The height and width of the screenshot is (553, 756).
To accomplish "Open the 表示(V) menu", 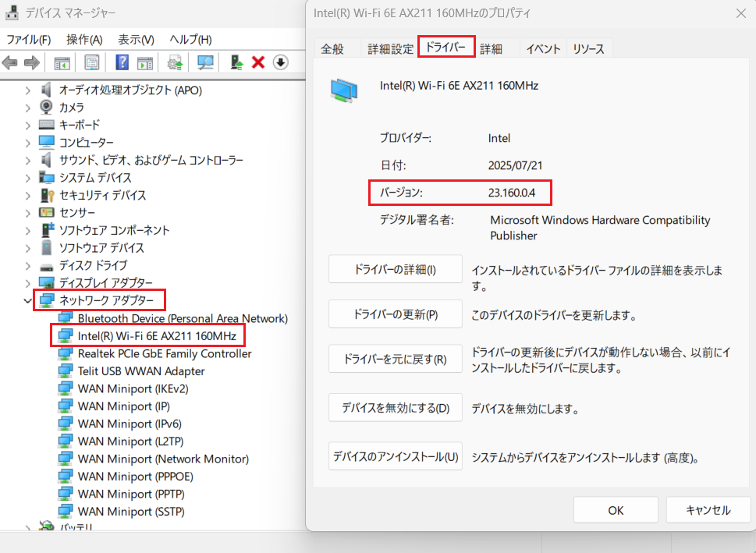I will pyautogui.click(x=136, y=39).
